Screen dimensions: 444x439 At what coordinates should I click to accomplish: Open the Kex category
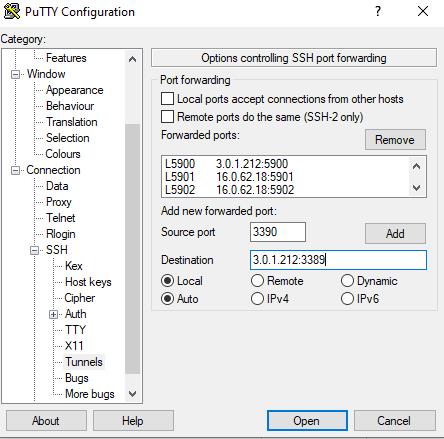pyautogui.click(x=74, y=266)
